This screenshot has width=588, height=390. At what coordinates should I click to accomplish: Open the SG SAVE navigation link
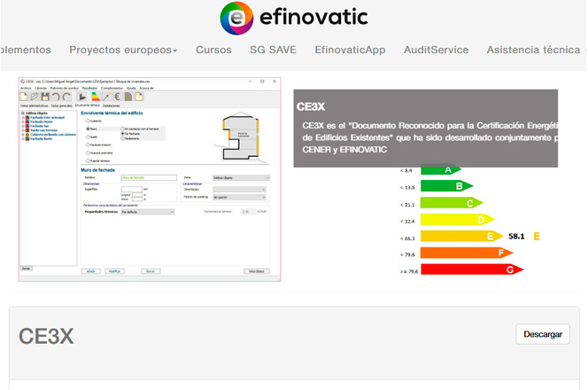click(273, 50)
